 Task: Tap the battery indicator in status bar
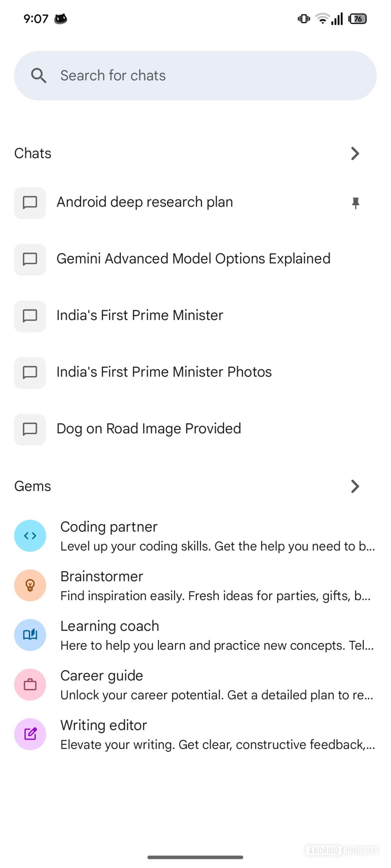[x=358, y=19]
